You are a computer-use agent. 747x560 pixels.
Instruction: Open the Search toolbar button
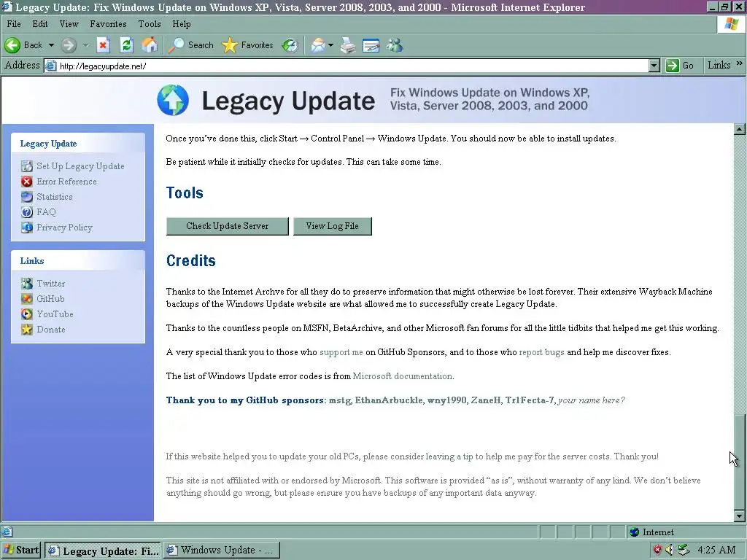coord(191,45)
